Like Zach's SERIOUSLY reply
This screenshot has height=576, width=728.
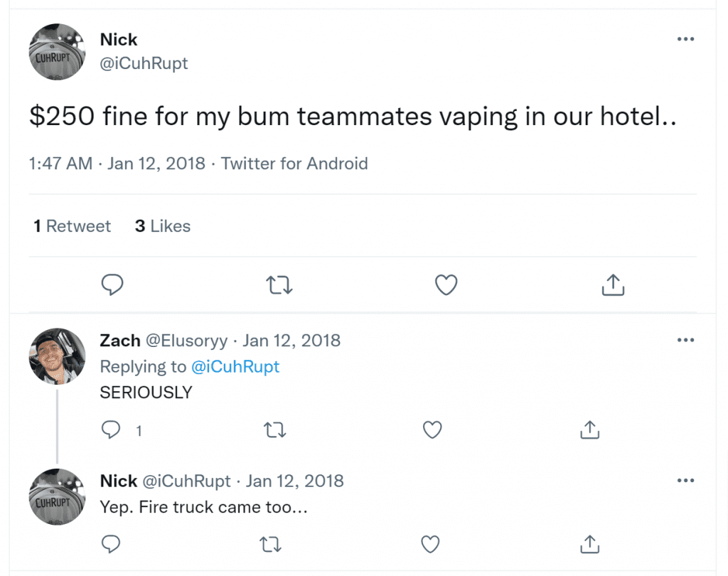coord(432,430)
